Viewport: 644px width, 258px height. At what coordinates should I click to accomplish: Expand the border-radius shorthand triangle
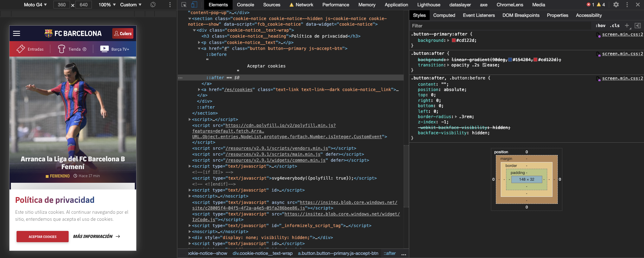click(x=456, y=117)
